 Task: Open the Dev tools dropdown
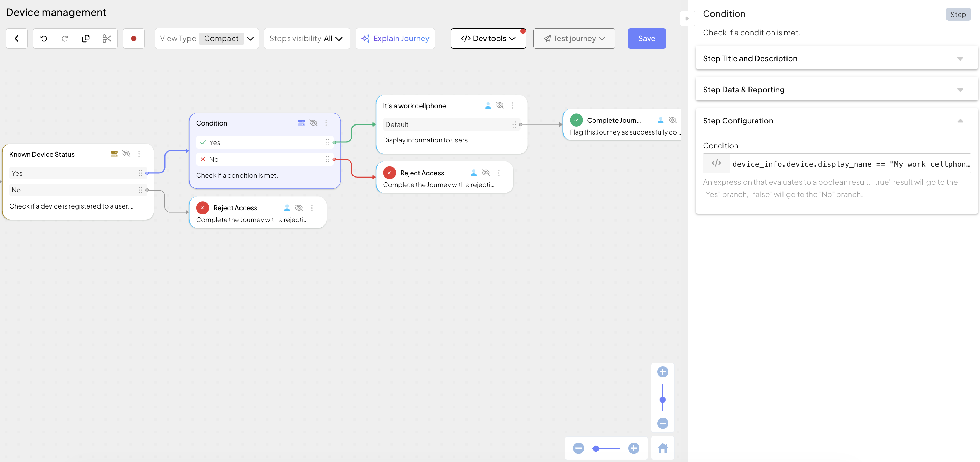(488, 38)
